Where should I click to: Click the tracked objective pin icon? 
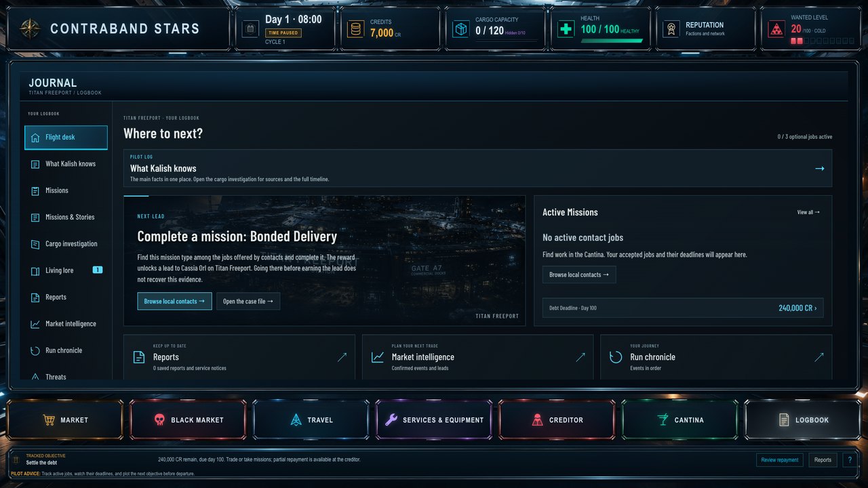click(x=16, y=460)
